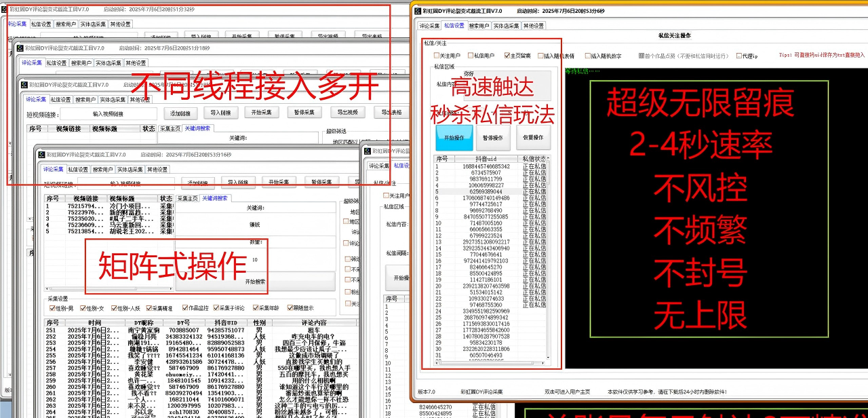Click the 数量 input field showing 10
Image resolution: width=868 pixels, height=418 pixels.
click(x=255, y=259)
